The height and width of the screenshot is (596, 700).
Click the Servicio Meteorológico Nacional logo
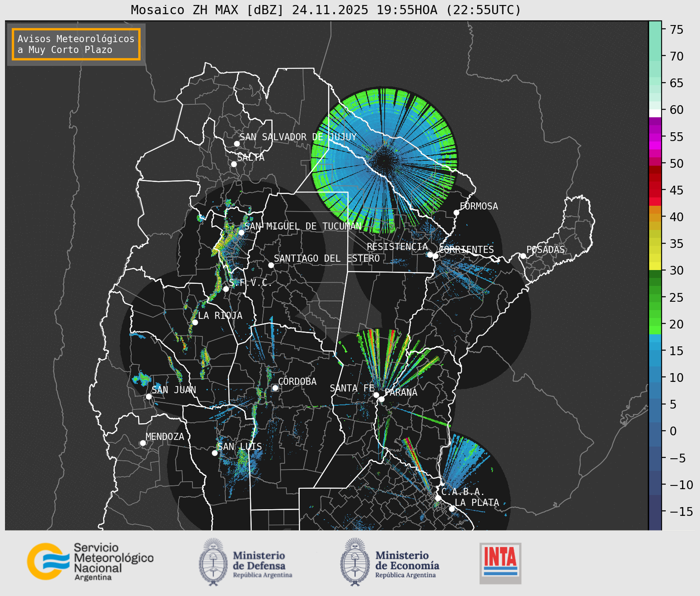coord(90,561)
